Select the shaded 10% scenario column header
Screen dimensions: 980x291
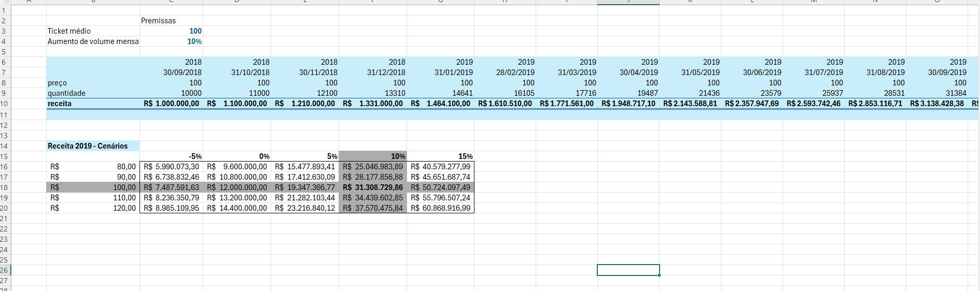tap(373, 156)
